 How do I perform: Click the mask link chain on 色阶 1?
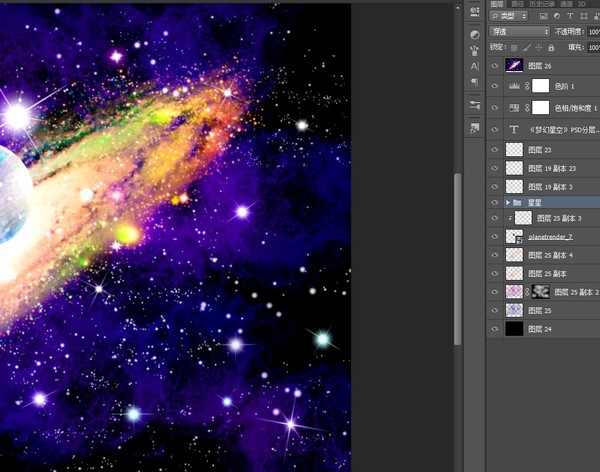[527, 86]
